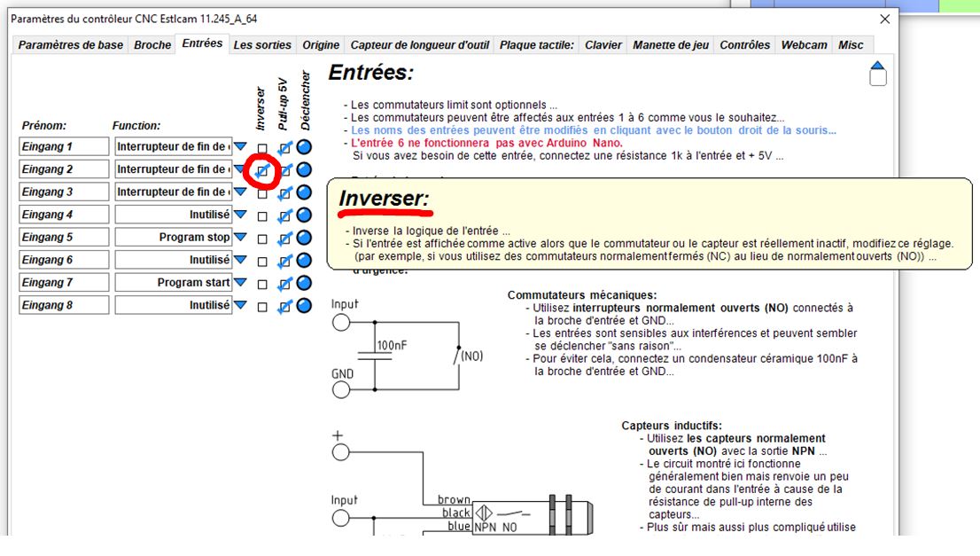
Task: Click the blue trigger circle for Eingang 5
Action: [304, 238]
